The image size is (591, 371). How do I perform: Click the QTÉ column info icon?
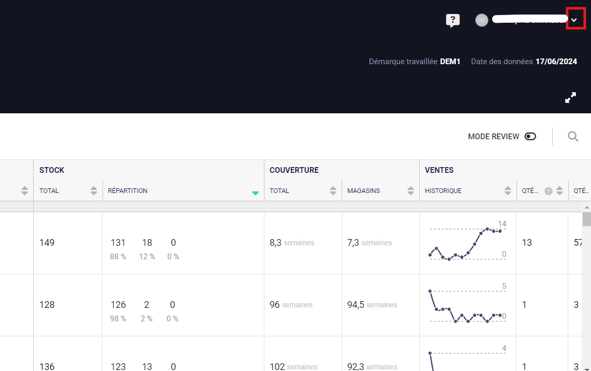pos(548,191)
